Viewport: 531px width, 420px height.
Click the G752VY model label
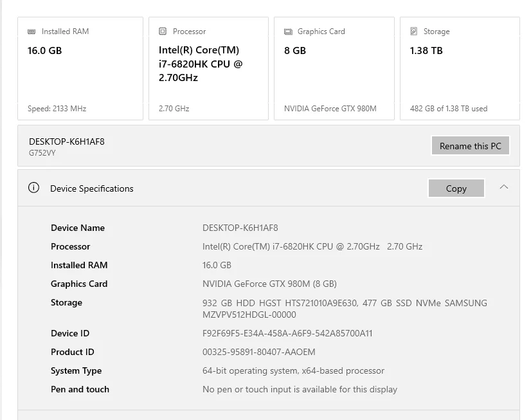(42, 153)
